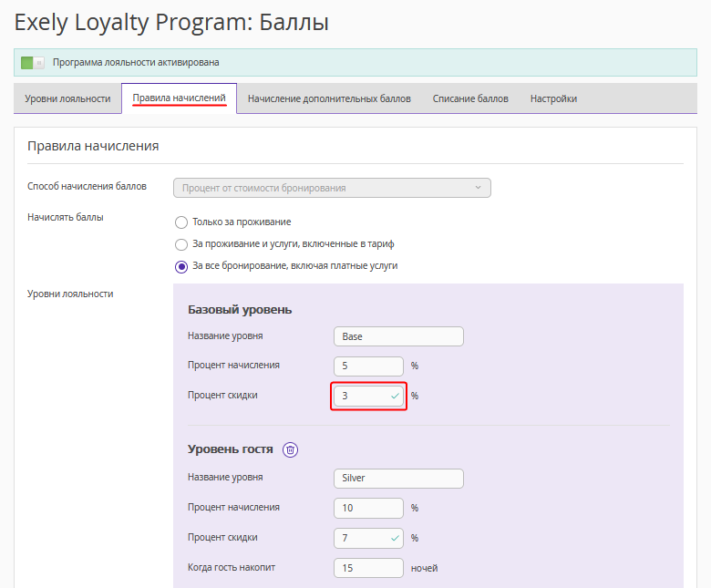Switch to 'Уровни лояльности' tab
Image resolution: width=711 pixels, height=588 pixels.
pyautogui.click(x=67, y=98)
